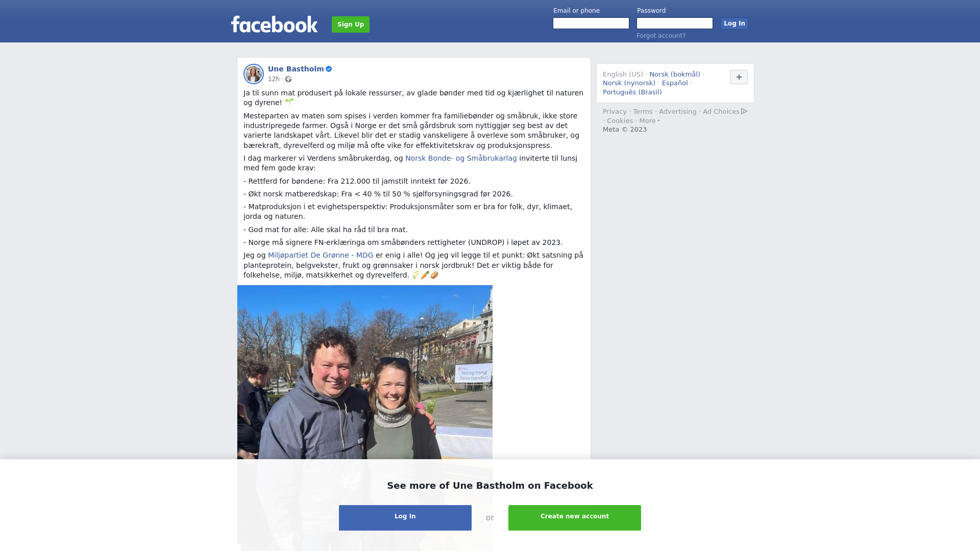Click the Ad Choices triangle icon
The height and width of the screenshot is (551, 980).
[744, 111]
